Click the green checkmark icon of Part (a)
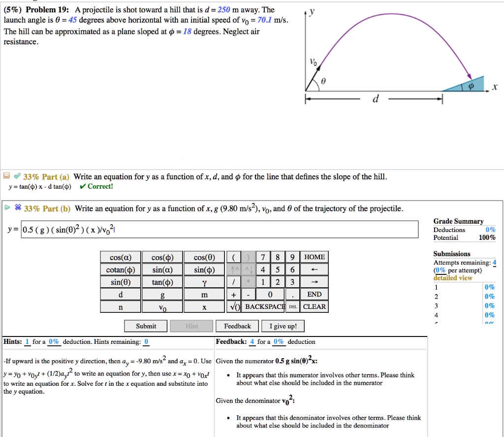The image size is (504, 437). [x=17, y=176]
